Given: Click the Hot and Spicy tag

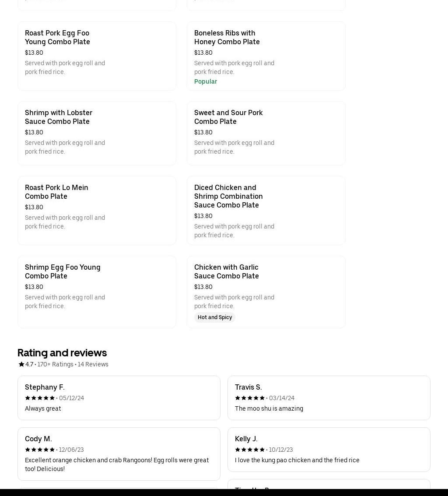Looking at the screenshot, I should coord(215,317).
